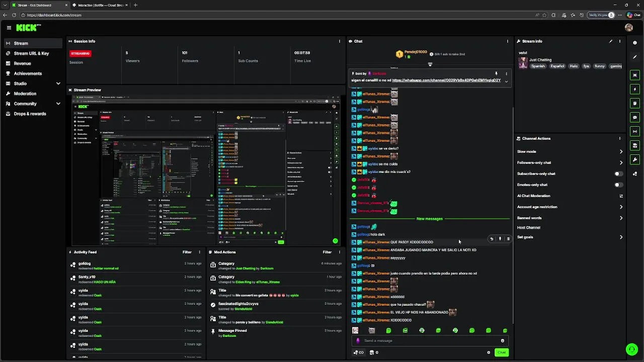Click the info icon in the right rail
The height and width of the screenshot is (362, 644).
coord(635,43)
